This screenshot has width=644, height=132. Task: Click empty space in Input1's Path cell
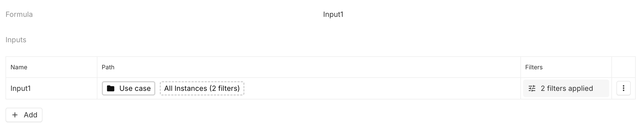click(381, 88)
